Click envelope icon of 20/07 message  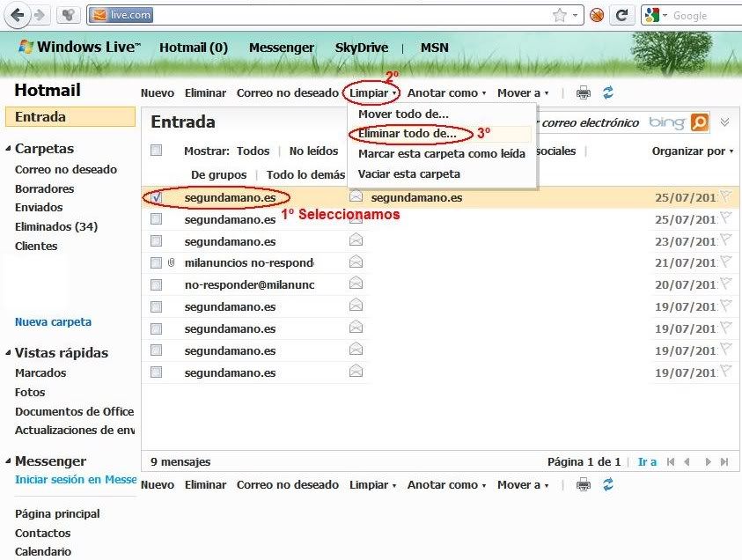tap(356, 283)
